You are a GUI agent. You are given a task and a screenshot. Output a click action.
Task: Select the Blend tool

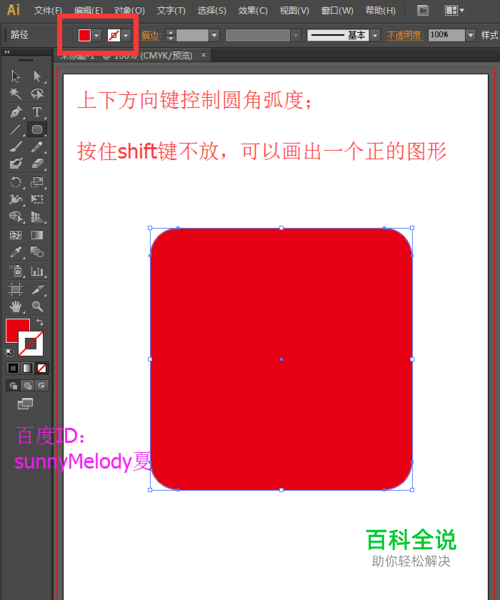pos(37,252)
